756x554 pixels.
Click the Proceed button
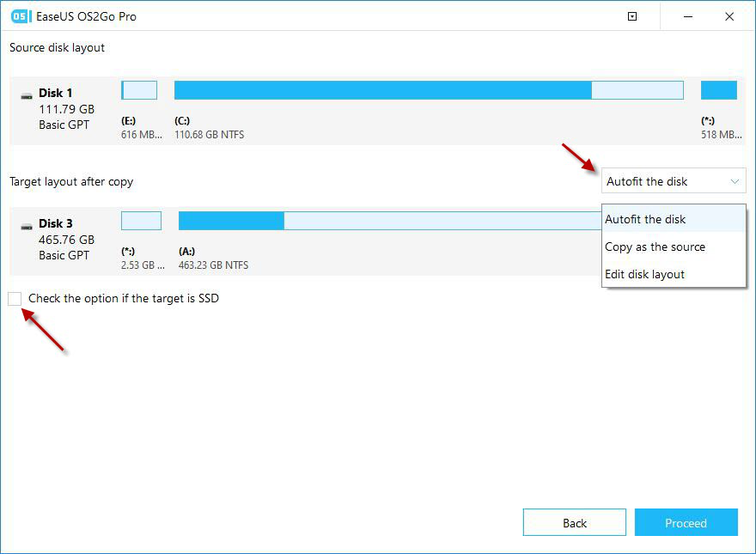tap(686, 522)
